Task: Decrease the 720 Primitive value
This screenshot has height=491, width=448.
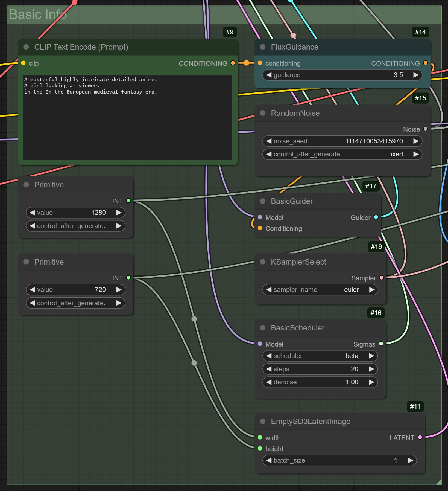Action: 32,290
